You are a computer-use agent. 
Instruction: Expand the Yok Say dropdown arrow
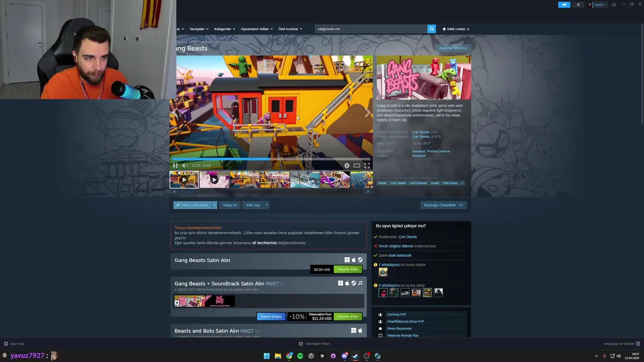[267, 205]
